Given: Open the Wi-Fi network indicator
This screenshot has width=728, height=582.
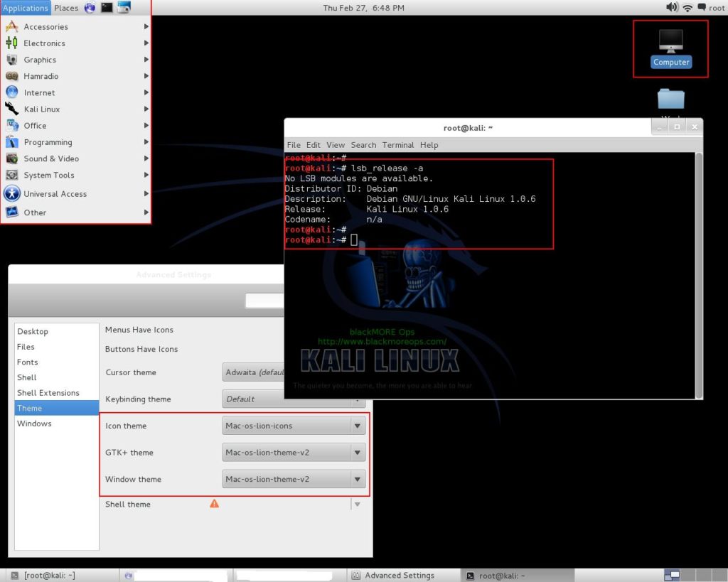Looking at the screenshot, I should coord(687,7).
